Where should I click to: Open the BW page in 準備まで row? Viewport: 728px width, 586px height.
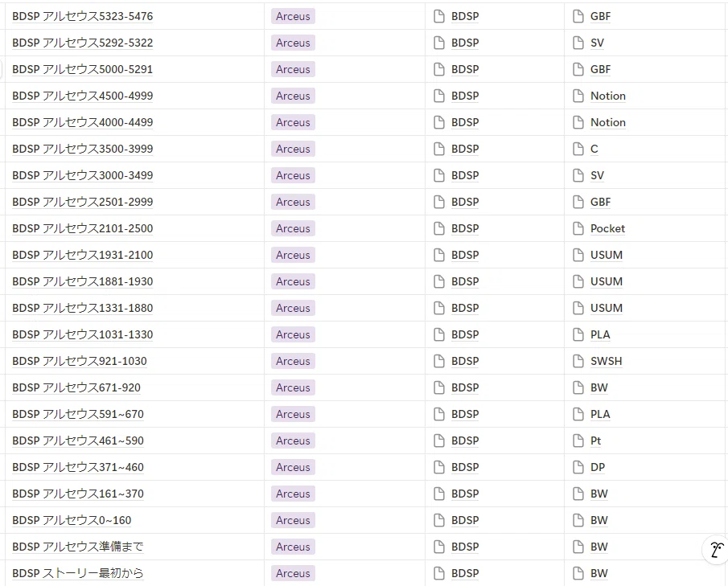[599, 547]
